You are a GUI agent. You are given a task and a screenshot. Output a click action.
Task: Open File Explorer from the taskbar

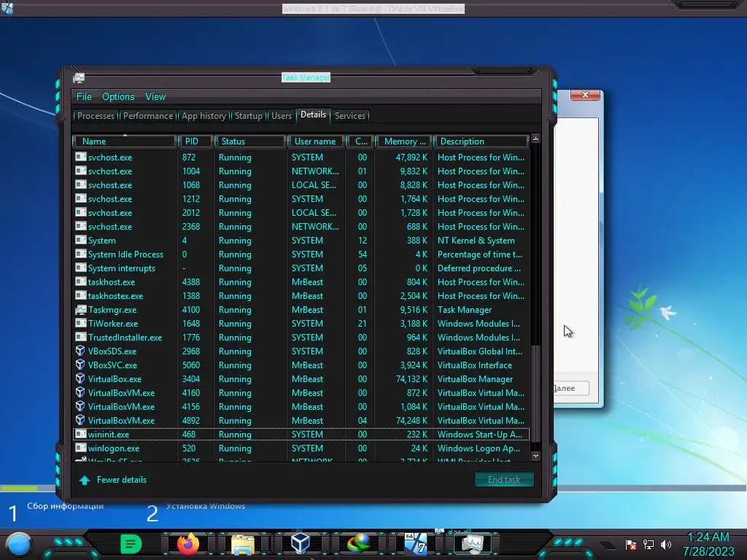[x=242, y=544]
